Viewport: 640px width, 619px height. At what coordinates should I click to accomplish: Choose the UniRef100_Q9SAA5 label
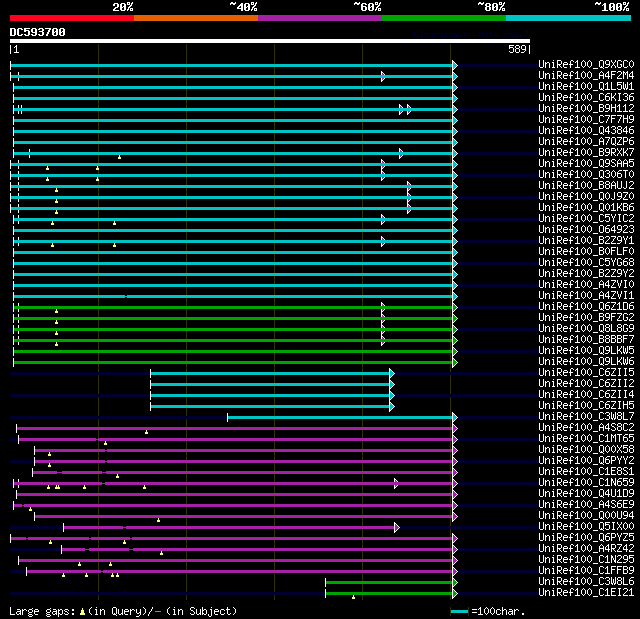[x=586, y=164]
